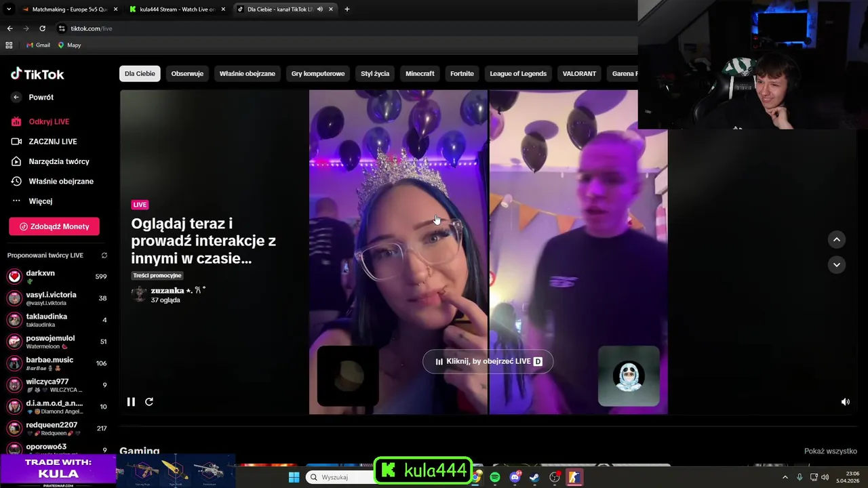The width and height of the screenshot is (868, 488).
Task: Toggle the live preview volume
Action: (846, 402)
